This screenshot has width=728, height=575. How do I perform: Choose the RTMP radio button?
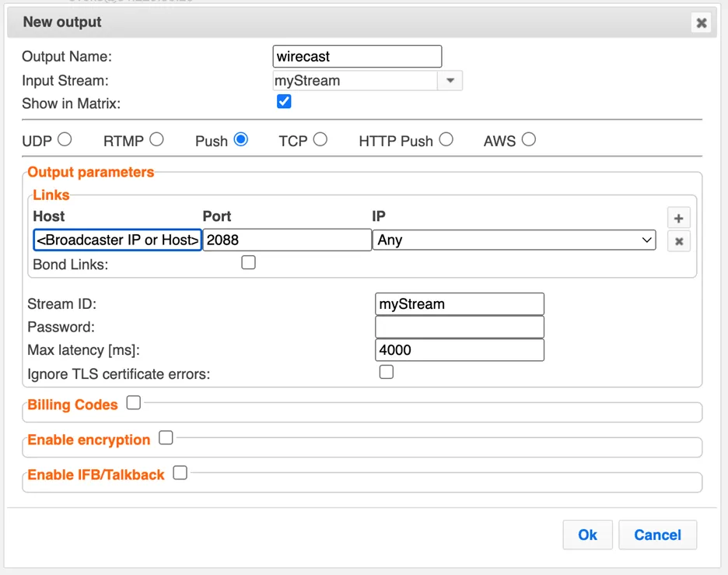[x=156, y=139]
